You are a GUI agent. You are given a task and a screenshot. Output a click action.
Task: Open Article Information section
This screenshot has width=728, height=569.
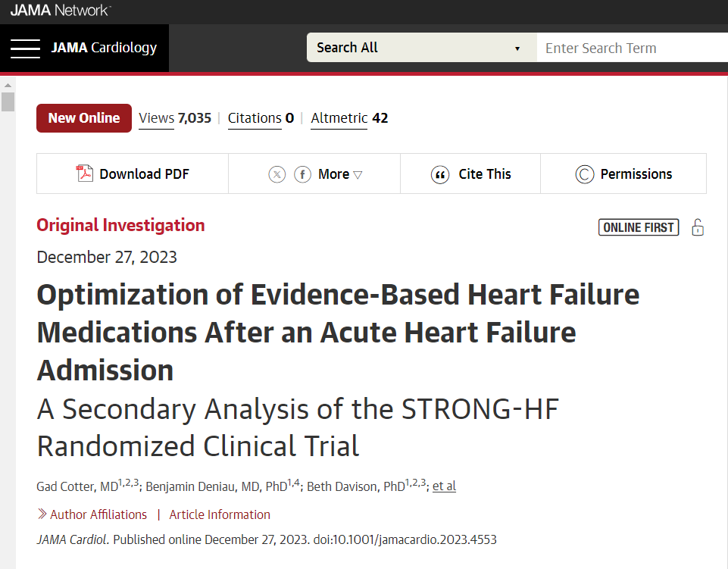[x=220, y=514]
